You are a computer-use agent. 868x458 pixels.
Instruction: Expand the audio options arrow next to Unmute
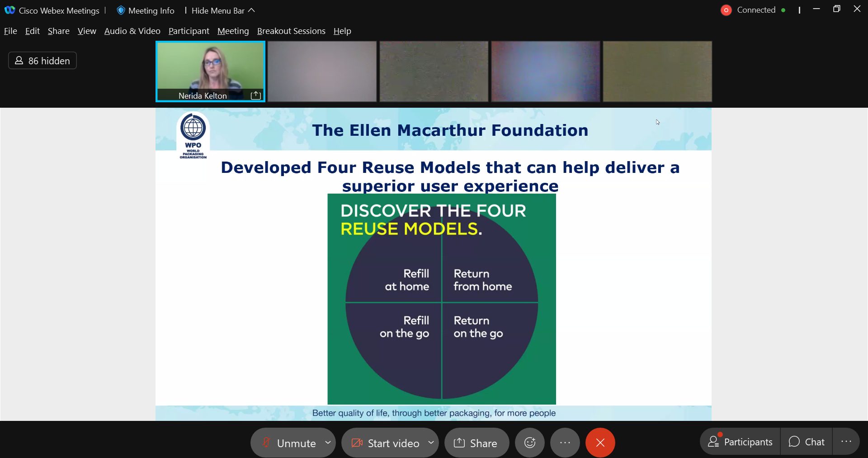pos(328,442)
